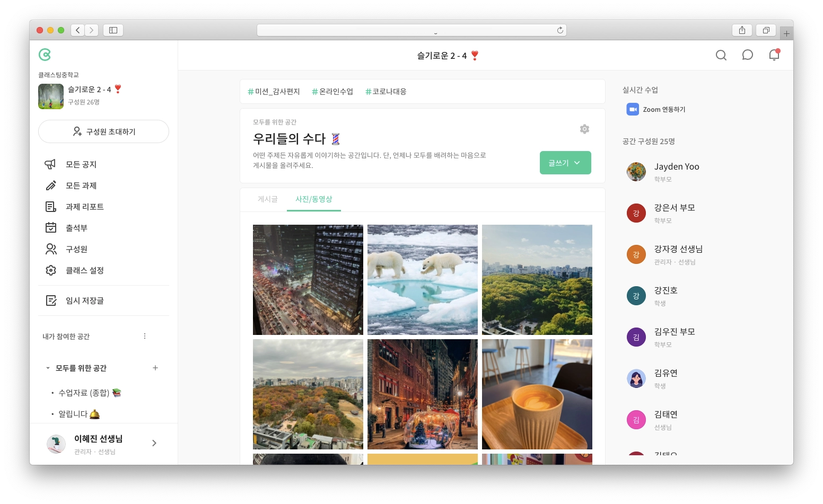The image size is (823, 504).
Task: Open space settings gear icon
Action: point(584,129)
